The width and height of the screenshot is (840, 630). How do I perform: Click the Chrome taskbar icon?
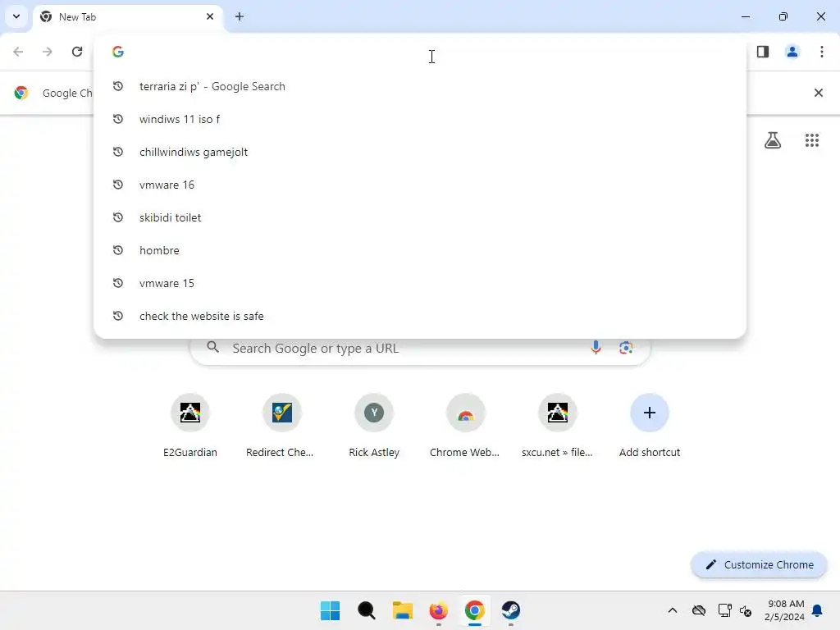point(475,610)
